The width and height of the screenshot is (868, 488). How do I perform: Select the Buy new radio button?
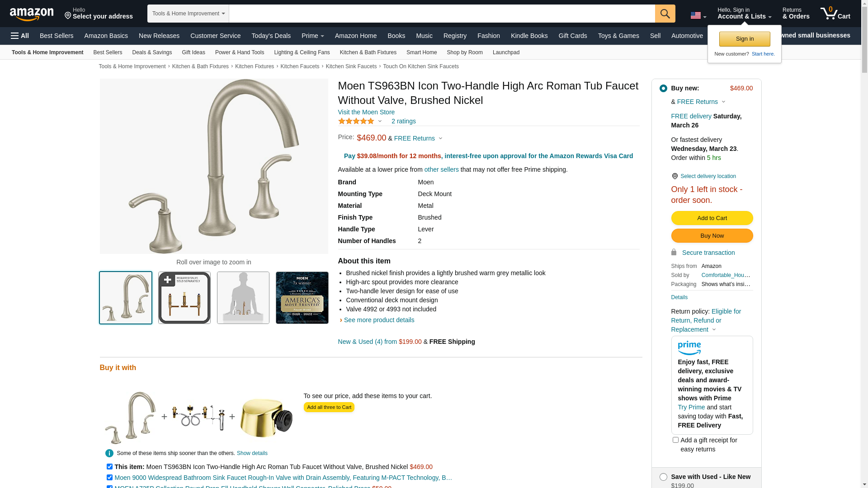pos(663,89)
